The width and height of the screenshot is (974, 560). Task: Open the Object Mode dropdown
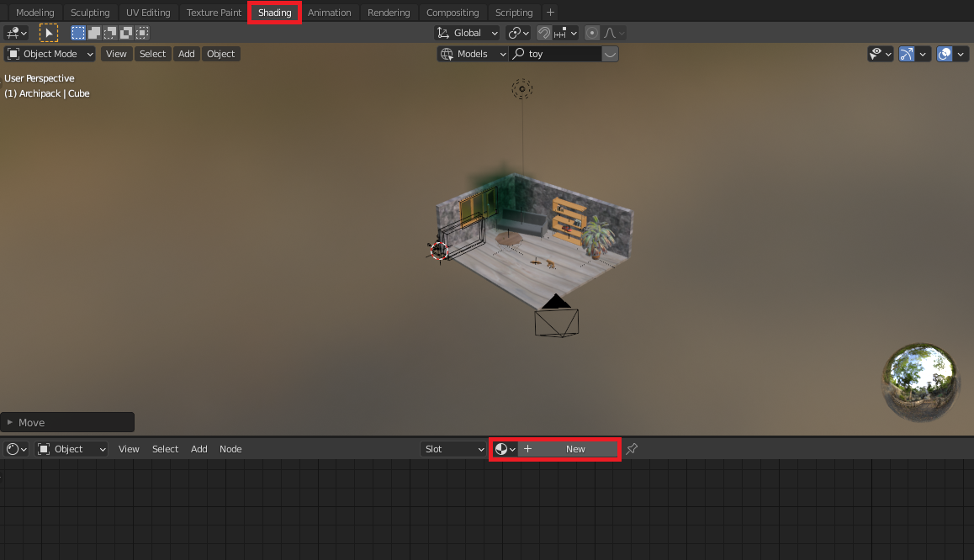[50, 54]
